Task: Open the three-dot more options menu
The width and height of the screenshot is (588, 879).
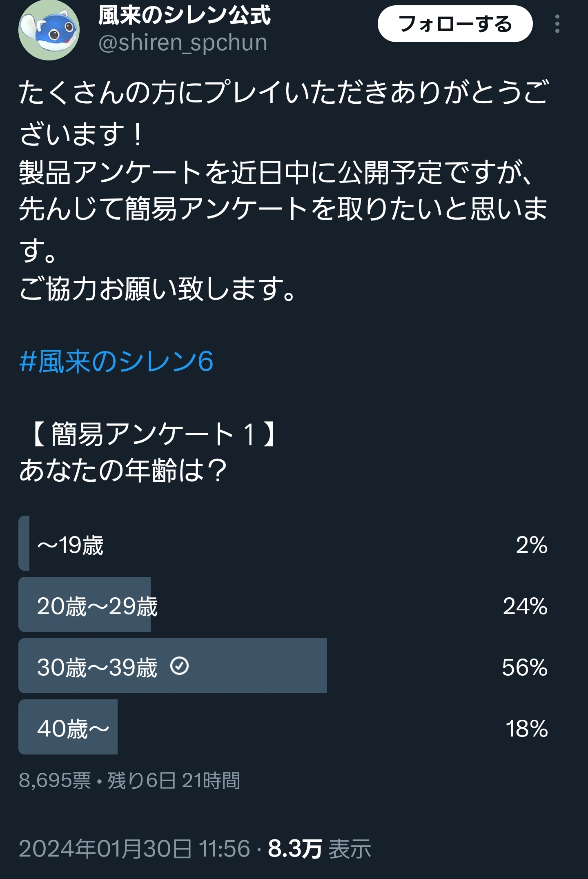Action: pos(557,24)
